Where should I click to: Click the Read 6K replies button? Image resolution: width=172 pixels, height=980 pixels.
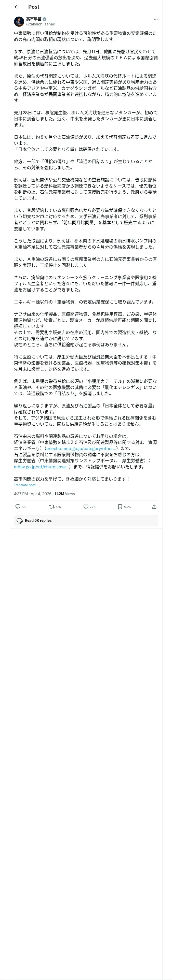(86, 521)
